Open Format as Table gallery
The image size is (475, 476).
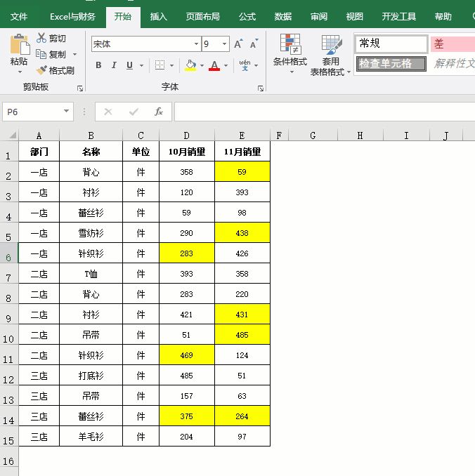[330, 55]
